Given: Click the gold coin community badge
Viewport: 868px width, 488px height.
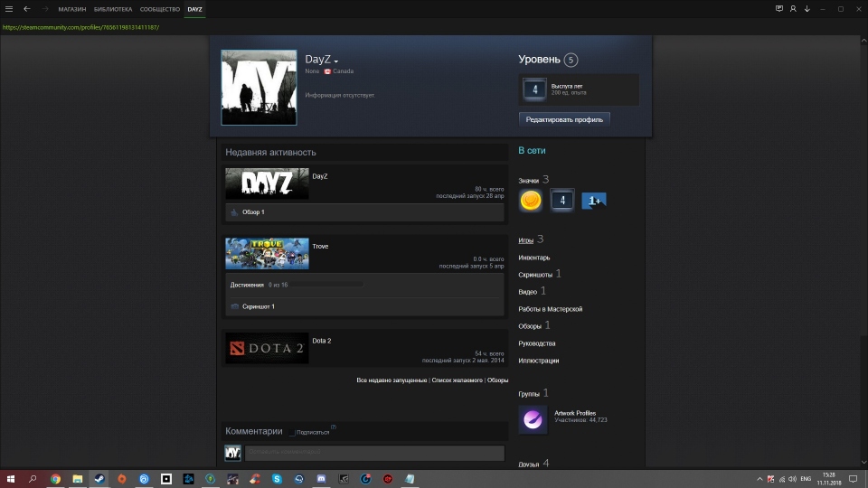Looking at the screenshot, I should (531, 201).
